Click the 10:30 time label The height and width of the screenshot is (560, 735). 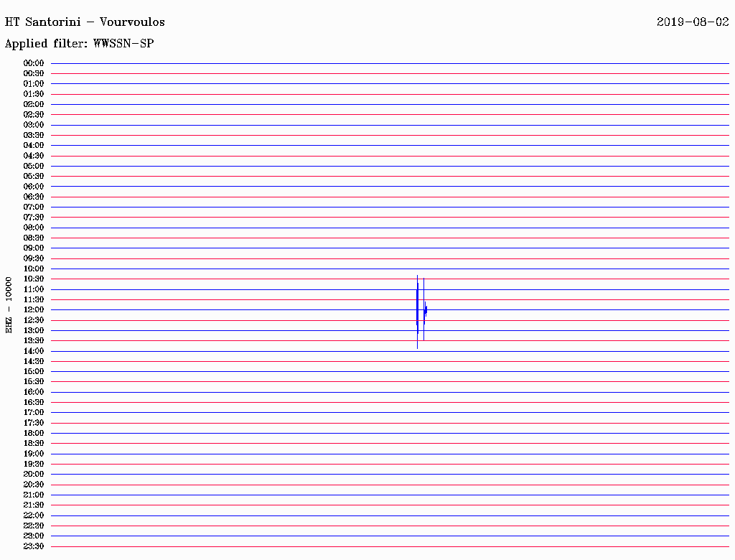click(34, 279)
